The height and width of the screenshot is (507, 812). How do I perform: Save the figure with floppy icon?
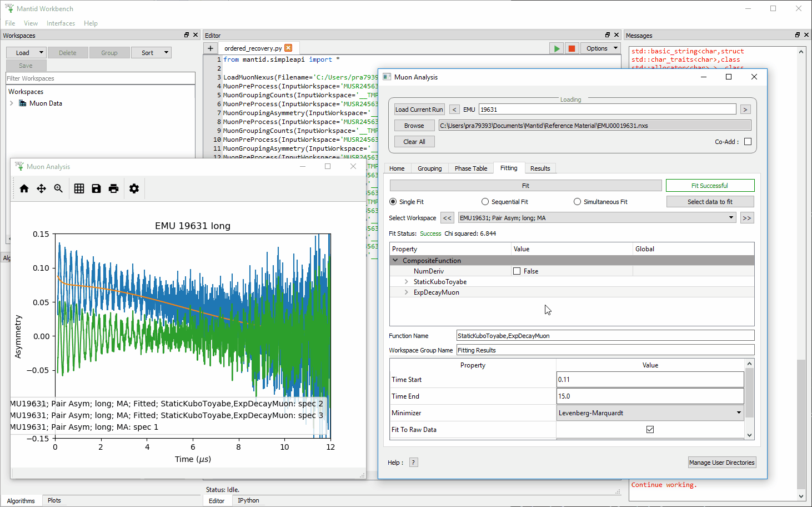pyautogui.click(x=96, y=189)
